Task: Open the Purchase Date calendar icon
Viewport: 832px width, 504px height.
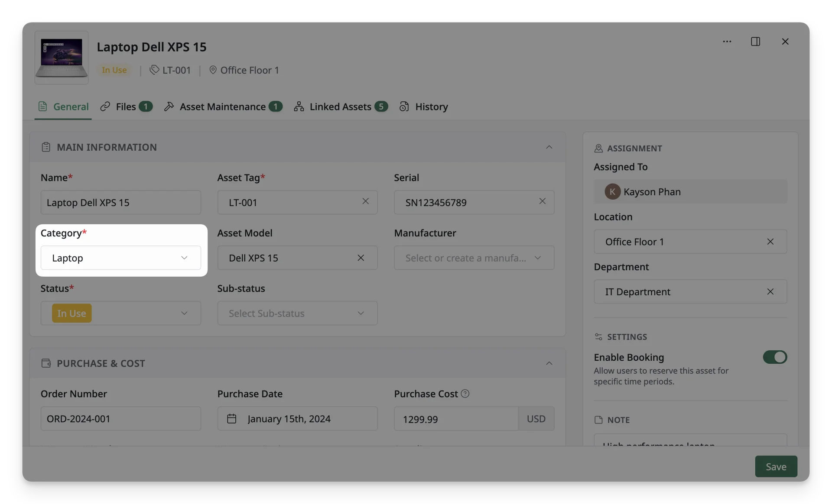Action: [x=231, y=419]
